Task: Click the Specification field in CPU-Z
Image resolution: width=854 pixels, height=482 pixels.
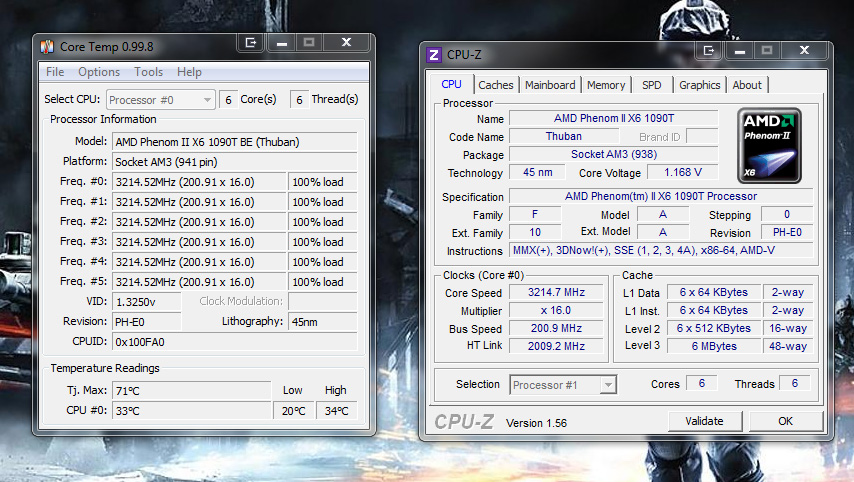Action: pyautogui.click(x=661, y=196)
